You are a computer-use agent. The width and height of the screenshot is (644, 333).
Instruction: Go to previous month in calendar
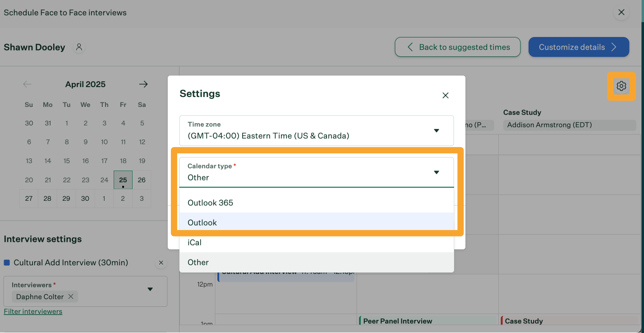tap(28, 84)
